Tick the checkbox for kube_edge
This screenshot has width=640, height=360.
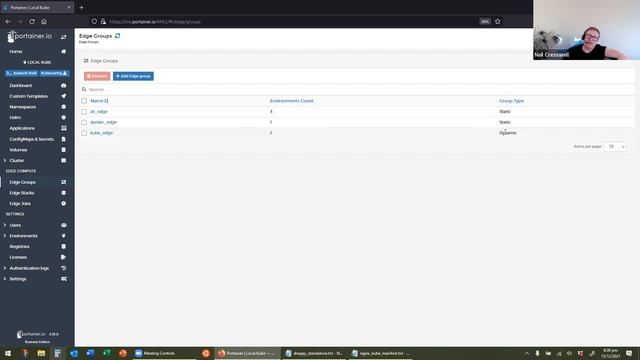tap(84, 133)
